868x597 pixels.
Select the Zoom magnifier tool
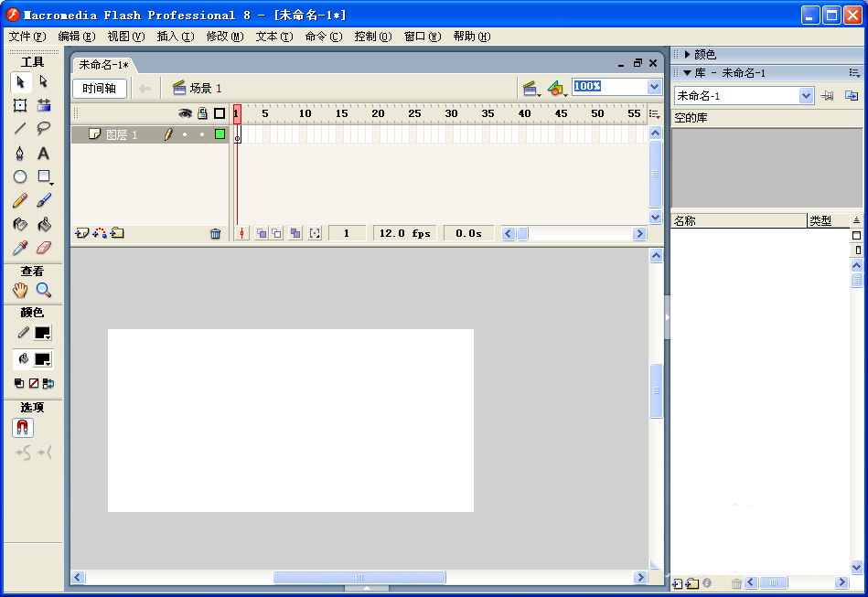tap(44, 290)
